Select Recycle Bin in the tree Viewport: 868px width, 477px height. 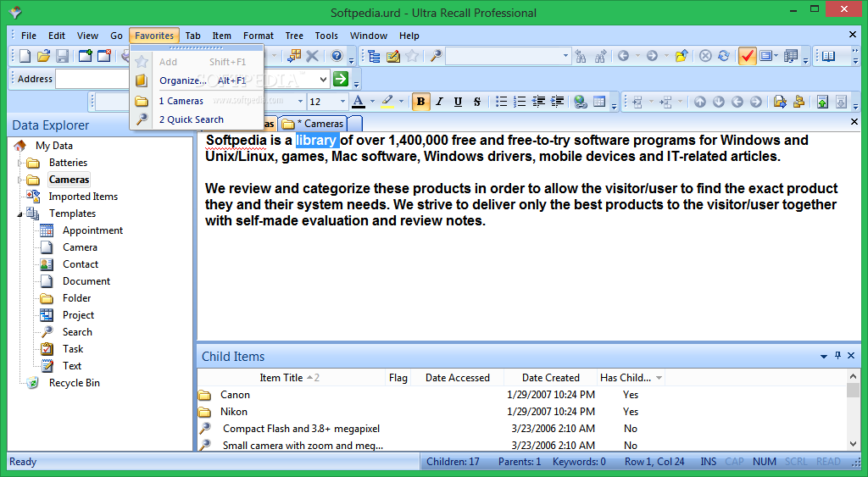75,383
